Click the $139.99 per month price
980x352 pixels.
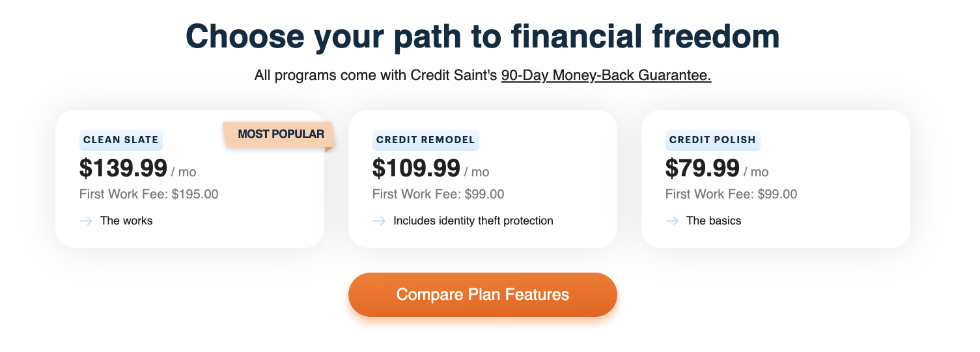pos(137,169)
